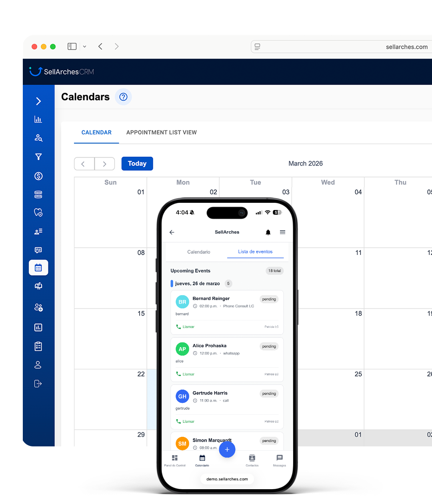Image resolution: width=432 pixels, height=504 pixels.
Task: Open the chat conversations icon in sidebar
Action: (38, 250)
